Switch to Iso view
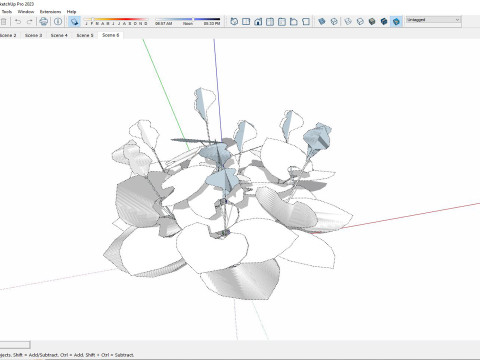480x360 pixels. (234, 22)
